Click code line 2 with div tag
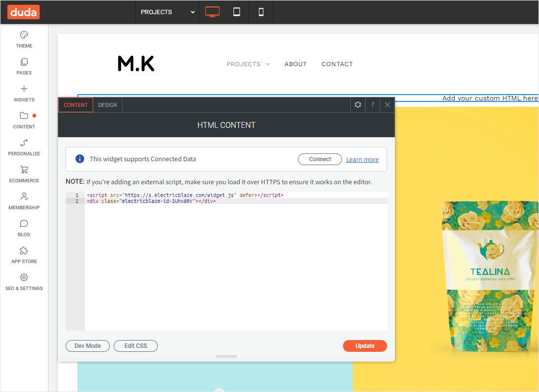 (x=151, y=201)
